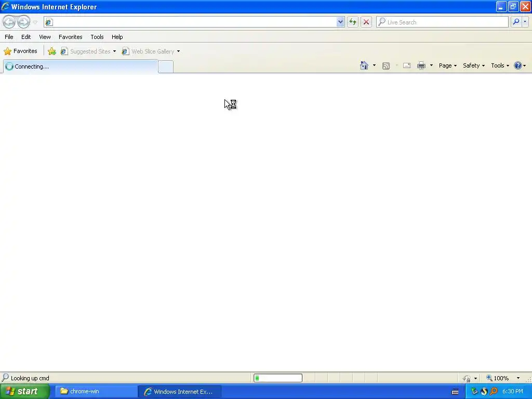
Task: Expand the Home button dropdown arrow
Action: [374, 65]
